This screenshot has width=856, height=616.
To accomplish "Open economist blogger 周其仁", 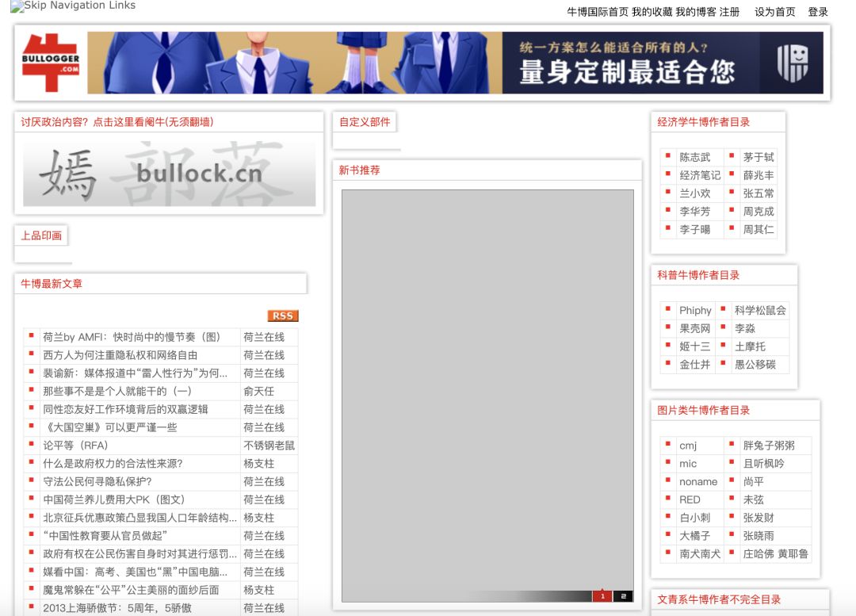I will pyautogui.click(x=759, y=229).
